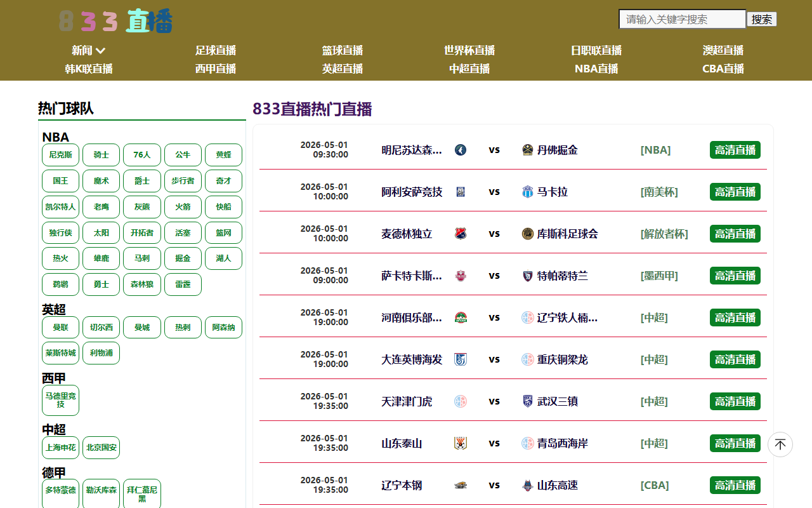Click the 武汉三镇 team crest
Screen dimensions: 812x508
(x=528, y=401)
